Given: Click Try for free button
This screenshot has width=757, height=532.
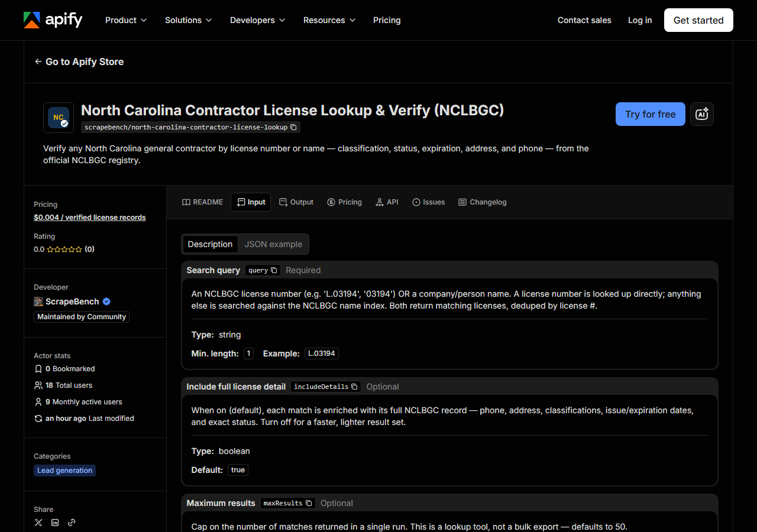Looking at the screenshot, I should [651, 114].
